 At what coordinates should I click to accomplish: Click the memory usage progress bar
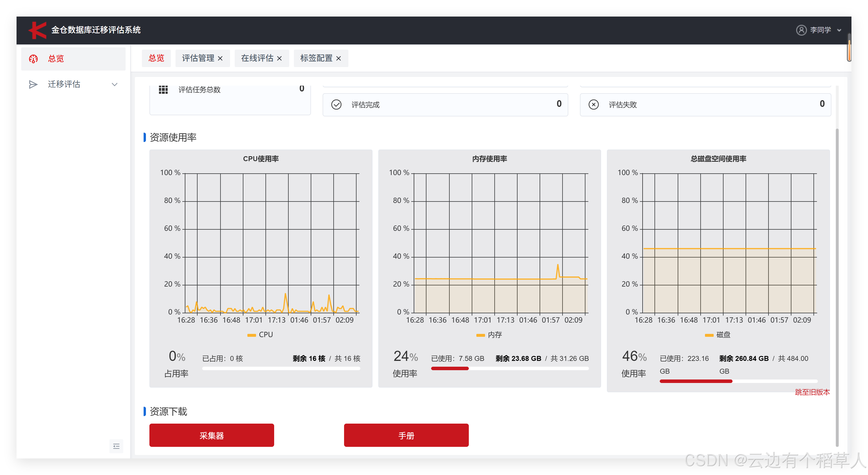[510, 368]
